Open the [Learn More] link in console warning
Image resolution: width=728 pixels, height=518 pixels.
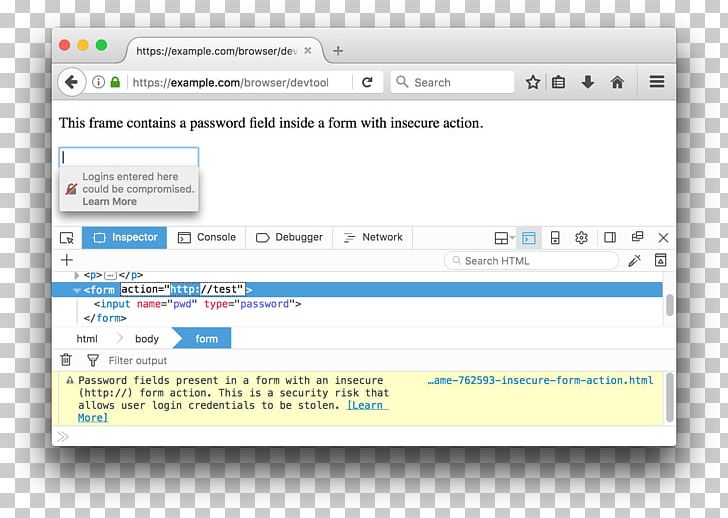point(367,406)
